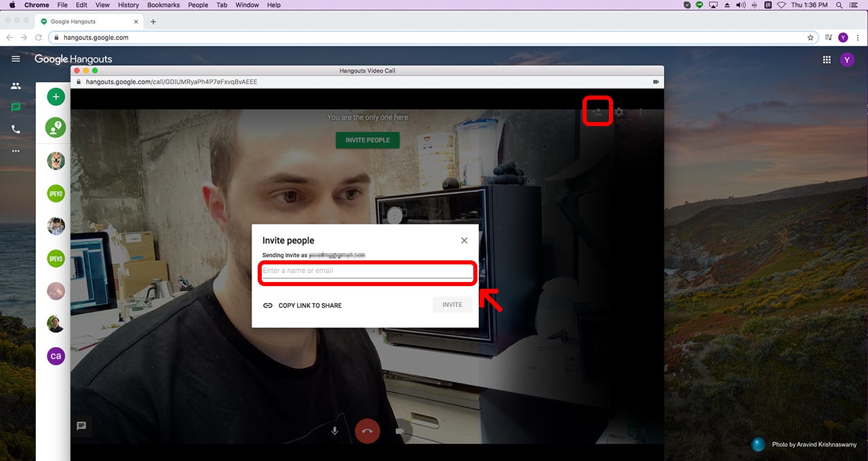Turn off the camera in the call controls
This screenshot has width=868, height=461.
[401, 430]
